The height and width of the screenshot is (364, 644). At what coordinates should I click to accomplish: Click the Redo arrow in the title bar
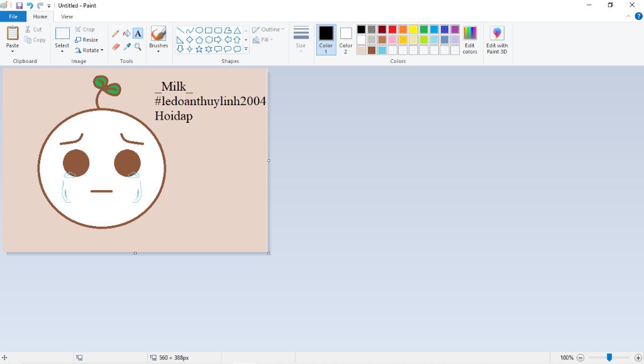40,5
